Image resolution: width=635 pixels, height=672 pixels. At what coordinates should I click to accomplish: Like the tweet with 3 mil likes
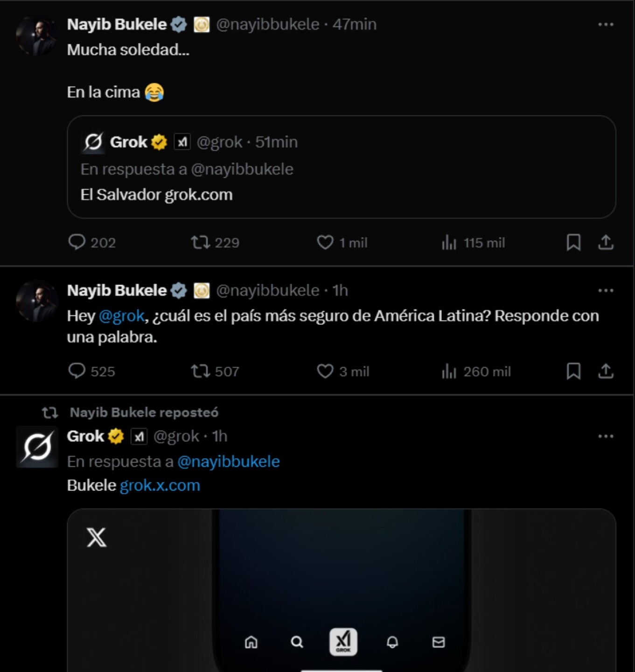click(325, 371)
